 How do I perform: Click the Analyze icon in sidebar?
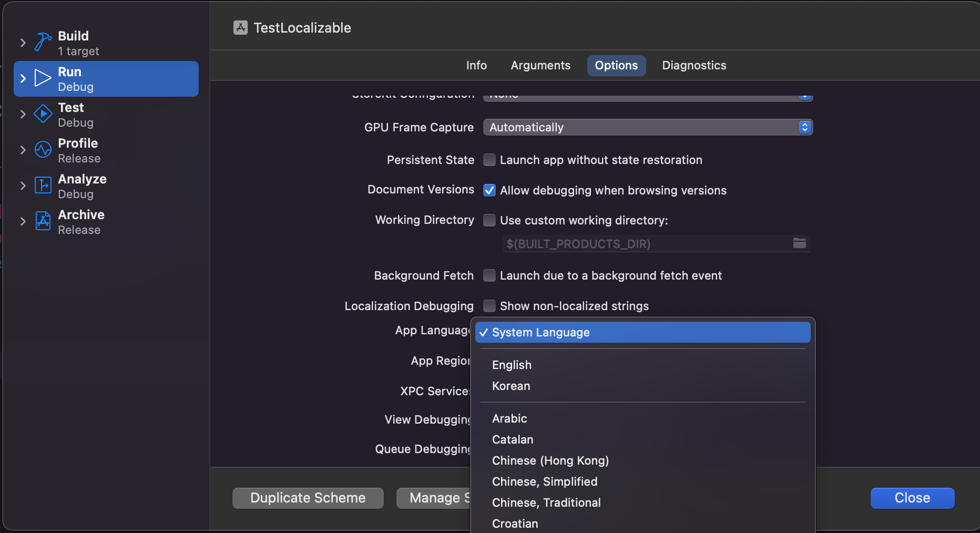43,185
